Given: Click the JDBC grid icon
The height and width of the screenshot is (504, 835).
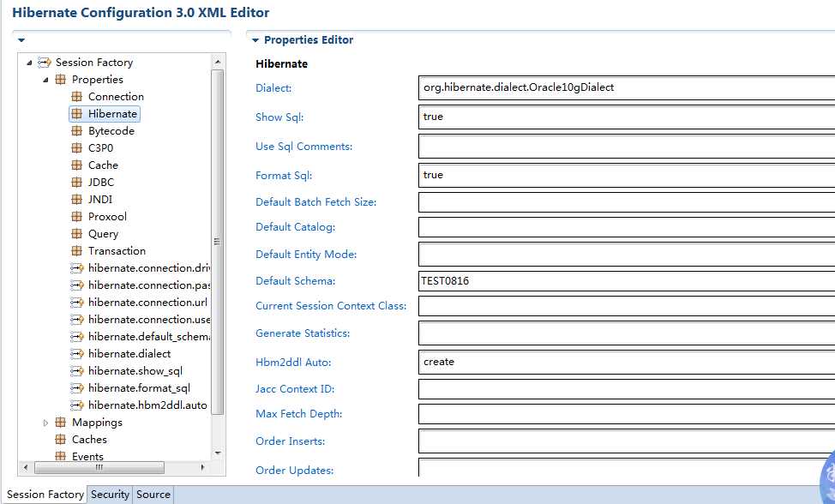Looking at the screenshot, I should (76, 182).
